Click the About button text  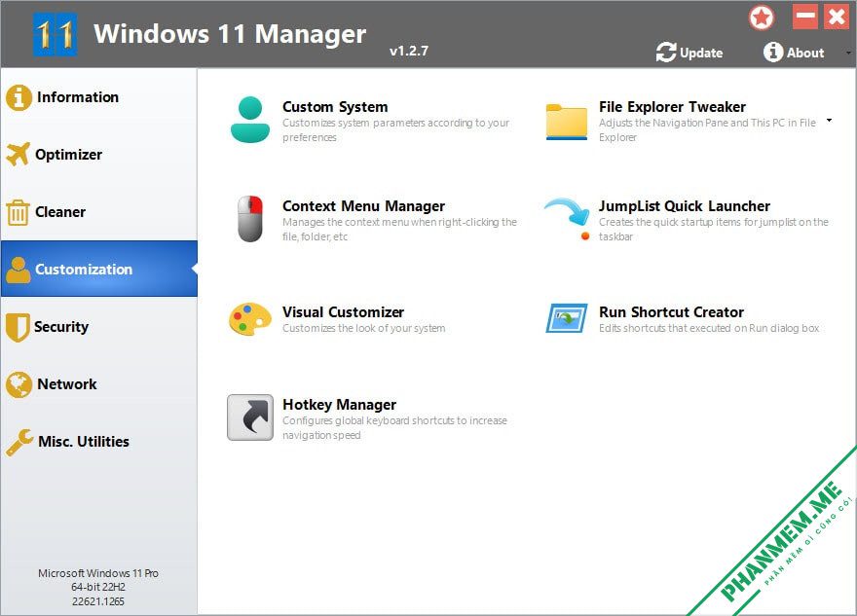coord(805,53)
